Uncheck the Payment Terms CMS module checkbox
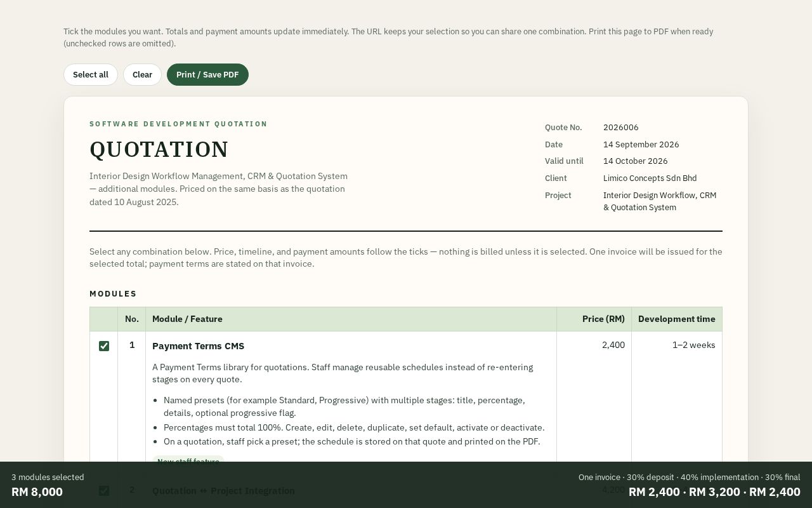The image size is (812, 508). point(104,346)
